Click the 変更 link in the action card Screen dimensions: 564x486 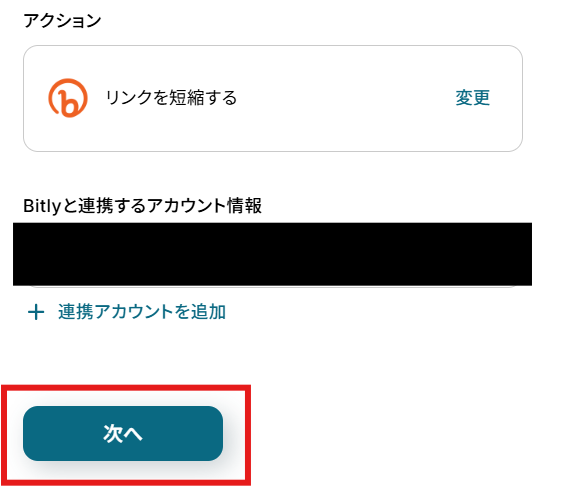point(473,98)
